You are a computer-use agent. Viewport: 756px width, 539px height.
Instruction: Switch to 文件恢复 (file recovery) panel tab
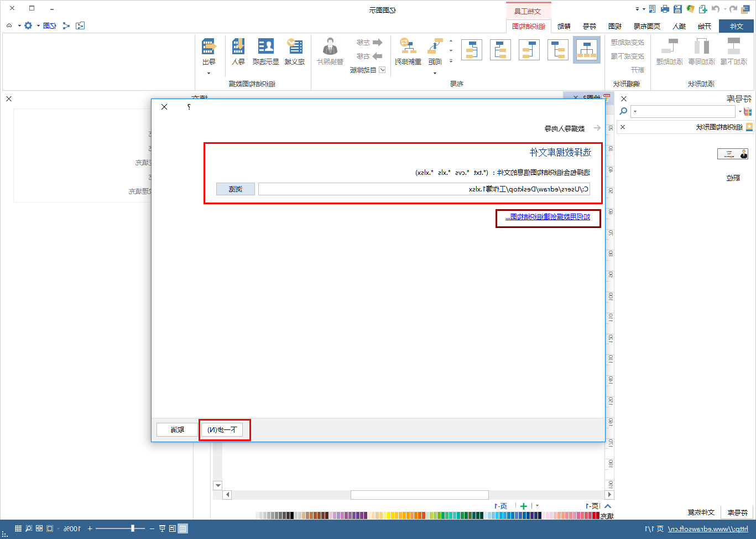point(701,512)
